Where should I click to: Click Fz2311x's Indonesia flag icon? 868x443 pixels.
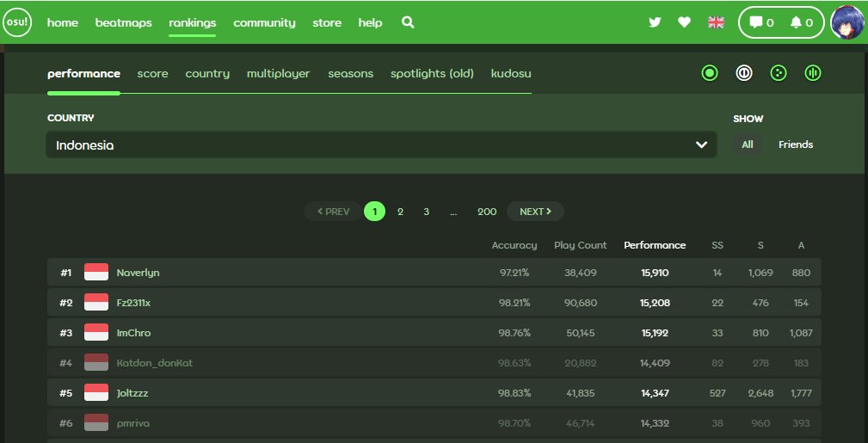tap(96, 302)
